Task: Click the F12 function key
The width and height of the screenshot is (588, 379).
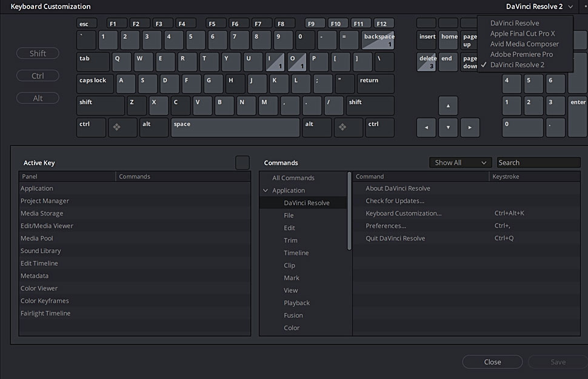Action: pyautogui.click(x=384, y=23)
